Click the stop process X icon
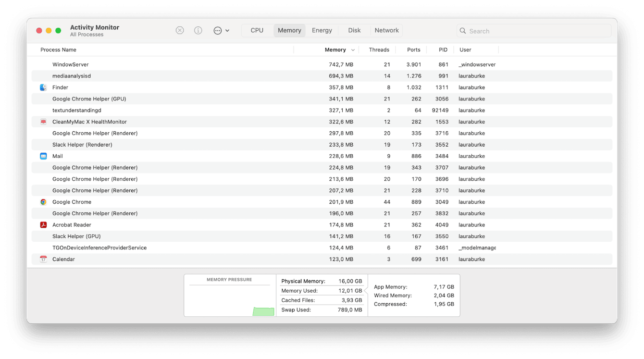 click(x=180, y=30)
